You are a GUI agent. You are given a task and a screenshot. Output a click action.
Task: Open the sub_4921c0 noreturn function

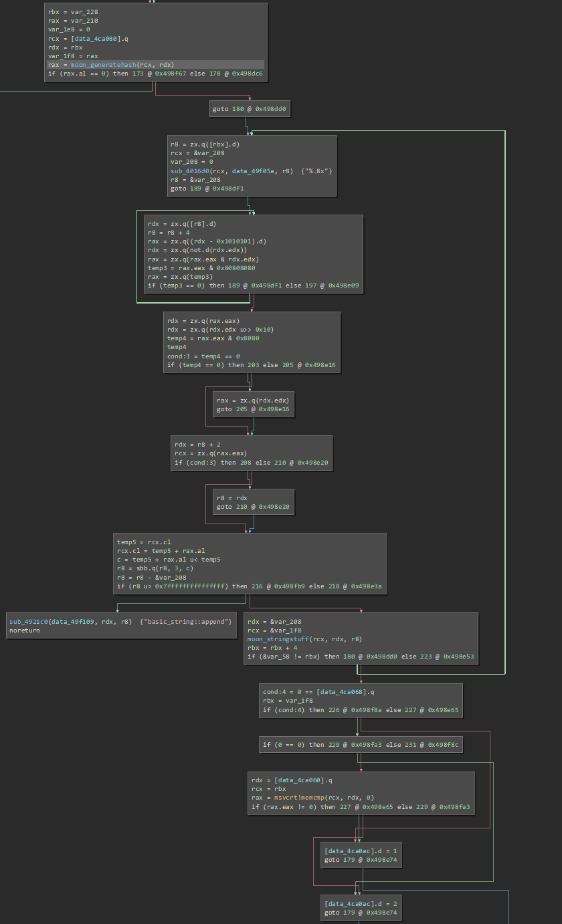[x=29, y=622]
